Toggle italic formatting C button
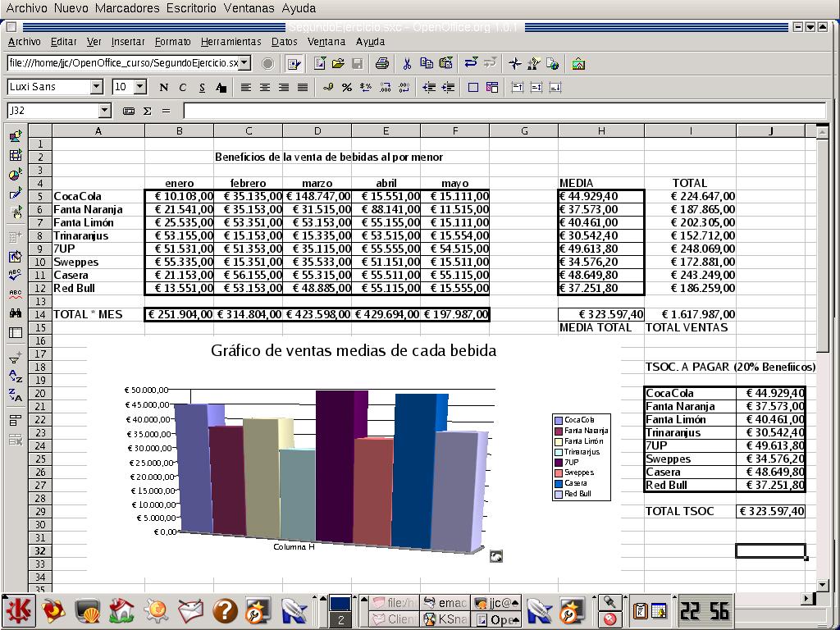 (x=182, y=87)
